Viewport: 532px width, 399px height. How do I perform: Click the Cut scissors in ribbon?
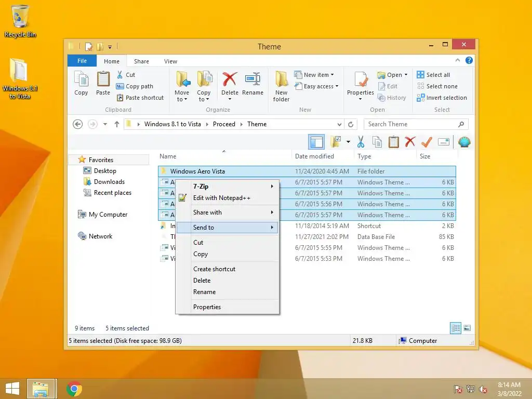click(x=120, y=75)
